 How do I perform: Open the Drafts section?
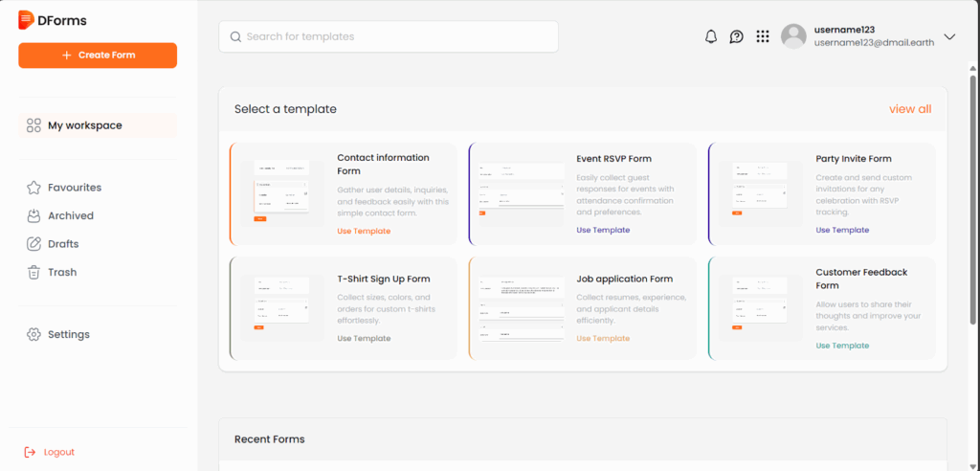point(63,244)
